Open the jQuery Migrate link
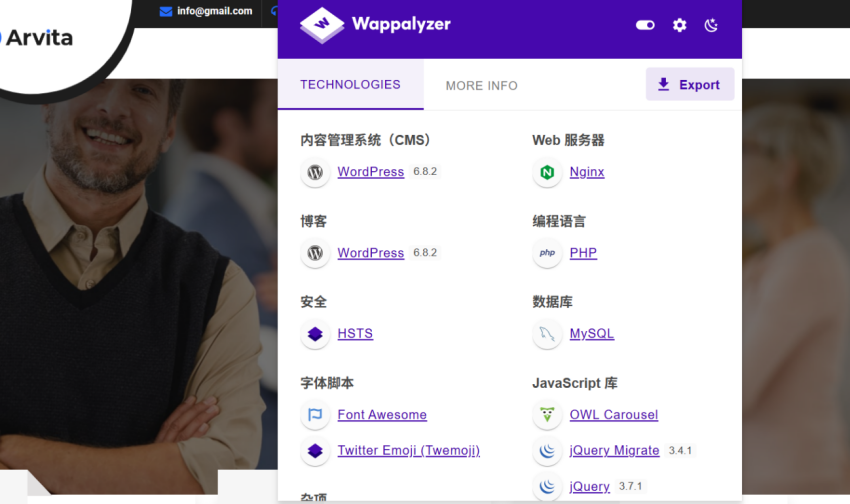850x504 pixels. pyautogui.click(x=614, y=450)
